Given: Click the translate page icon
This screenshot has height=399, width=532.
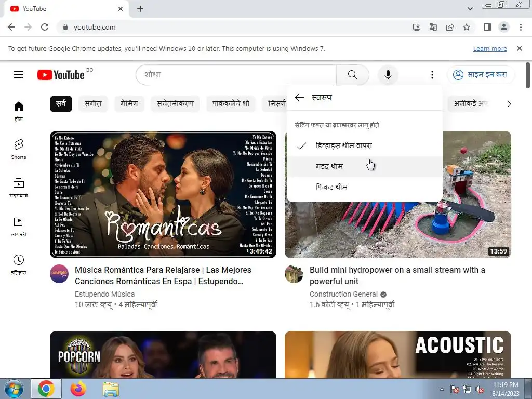Looking at the screenshot, I should 433,27.
